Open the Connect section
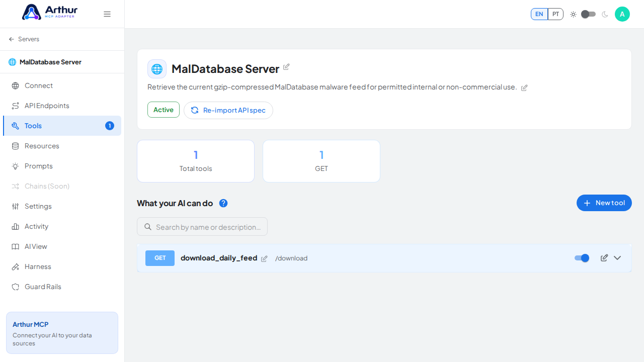 click(x=62, y=85)
